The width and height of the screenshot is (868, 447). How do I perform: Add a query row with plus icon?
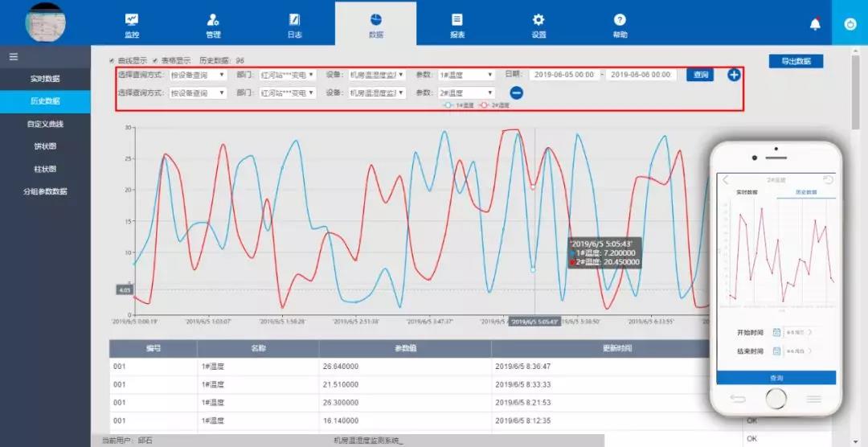pyautogui.click(x=734, y=75)
